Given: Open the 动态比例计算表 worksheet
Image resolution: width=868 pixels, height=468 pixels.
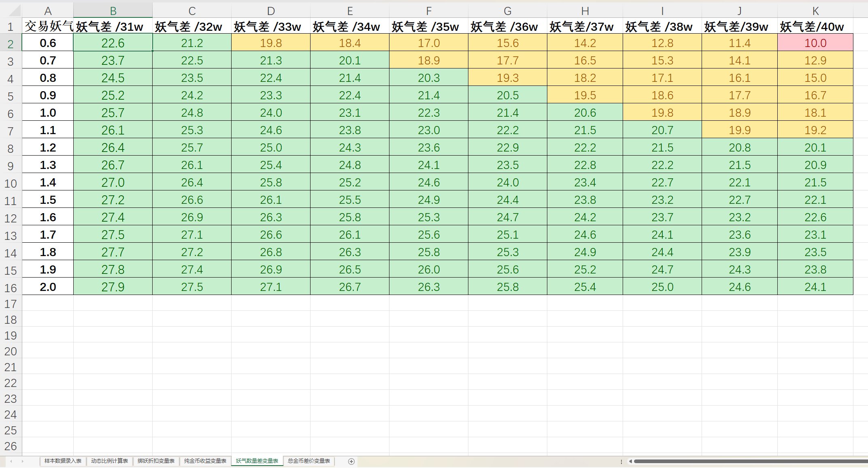Looking at the screenshot, I should click(x=110, y=461).
